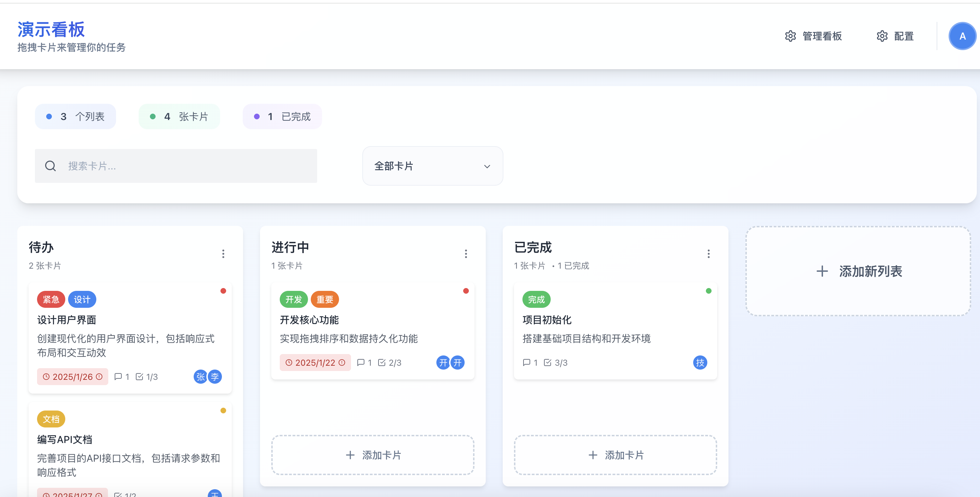This screenshot has width=980, height=497.
Task: Click the gear icon beside 管理看板
Action: coord(790,36)
